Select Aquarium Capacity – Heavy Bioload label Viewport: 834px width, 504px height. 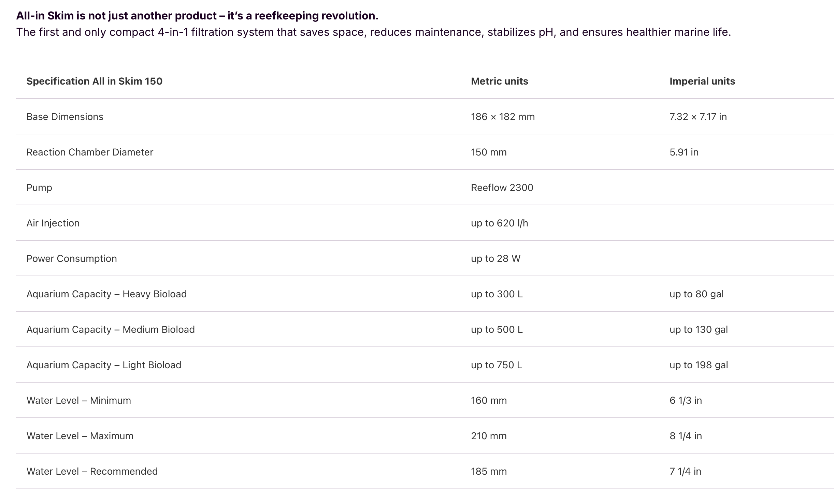pos(106,294)
